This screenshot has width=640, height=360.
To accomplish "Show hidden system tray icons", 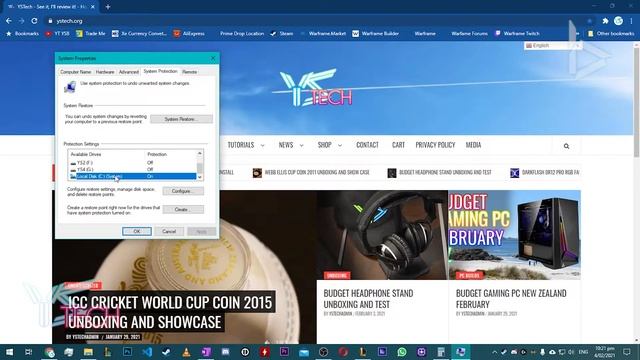I will point(494,352).
